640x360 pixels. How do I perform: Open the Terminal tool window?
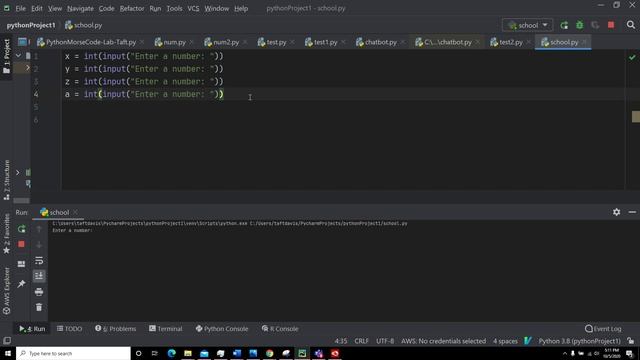pyautogui.click(x=166, y=329)
